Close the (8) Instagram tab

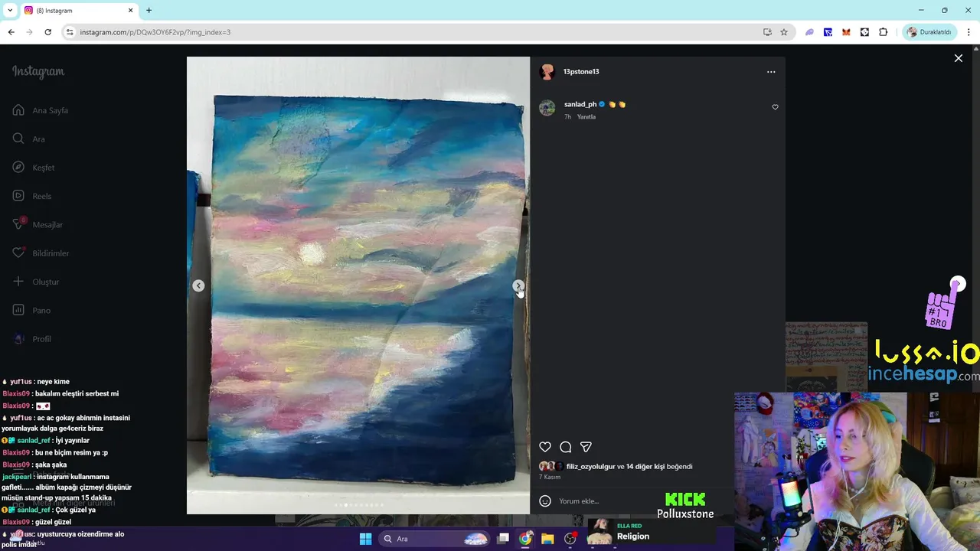[130, 11]
